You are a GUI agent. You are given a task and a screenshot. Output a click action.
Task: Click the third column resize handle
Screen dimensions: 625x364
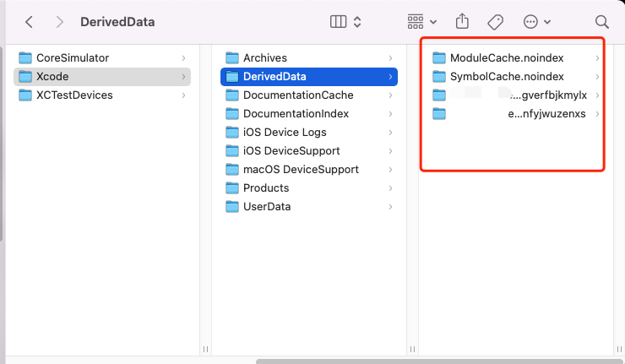pyautogui.click(x=619, y=350)
